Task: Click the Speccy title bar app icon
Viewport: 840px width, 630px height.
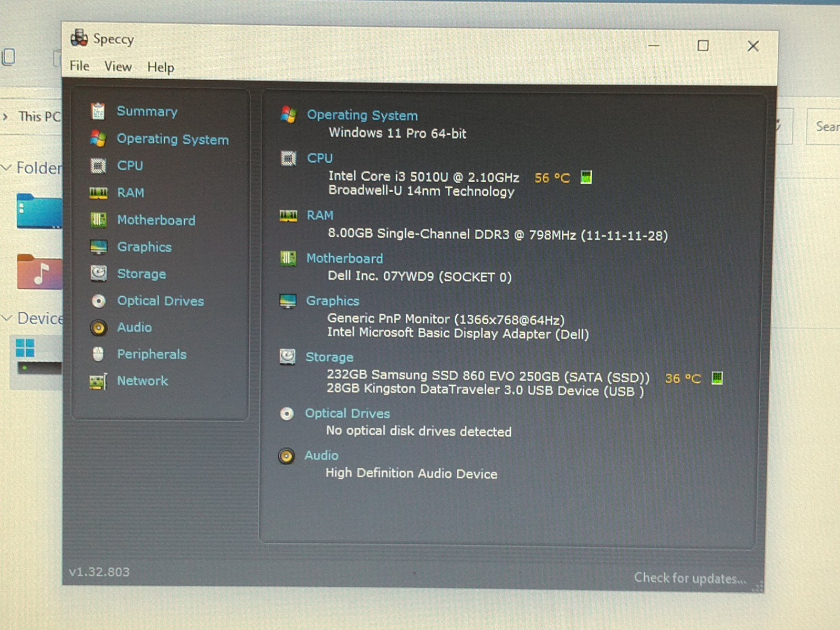Action: (79, 38)
